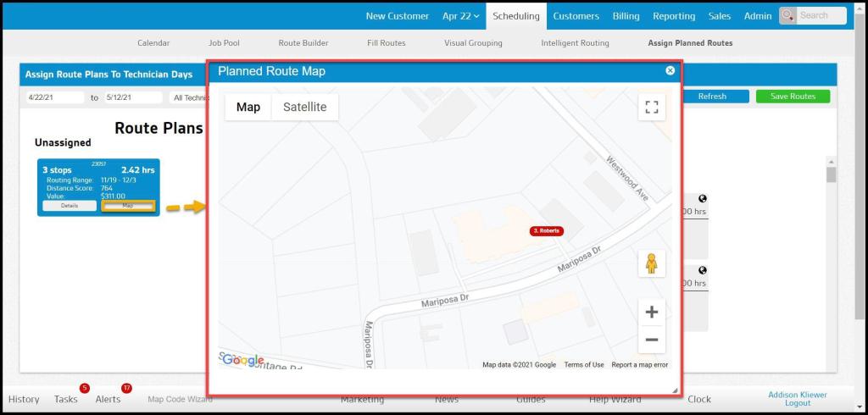Switch map to Satellite view
Image resolution: width=868 pixels, height=415 pixels.
pos(304,108)
